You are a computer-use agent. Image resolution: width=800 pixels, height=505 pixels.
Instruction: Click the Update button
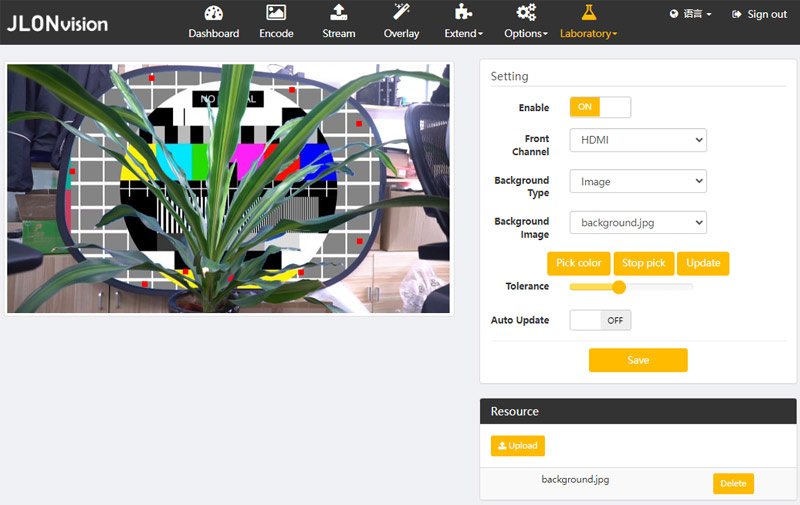pos(703,263)
